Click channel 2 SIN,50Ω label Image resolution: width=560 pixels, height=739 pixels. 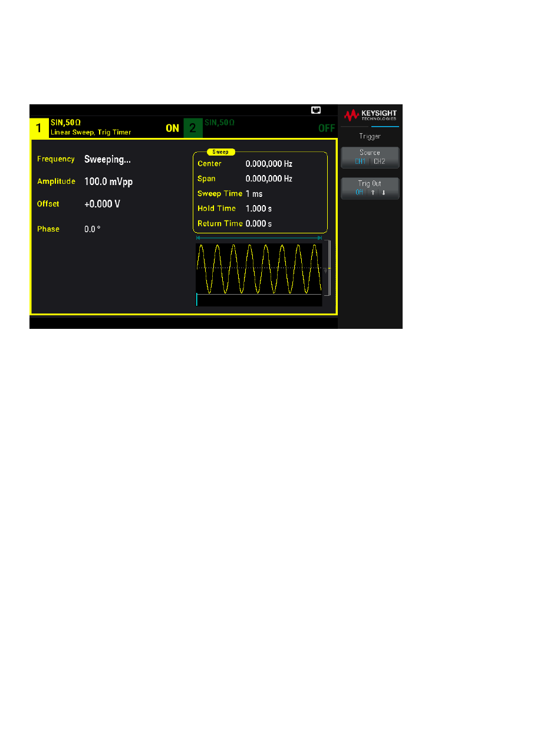(219, 122)
